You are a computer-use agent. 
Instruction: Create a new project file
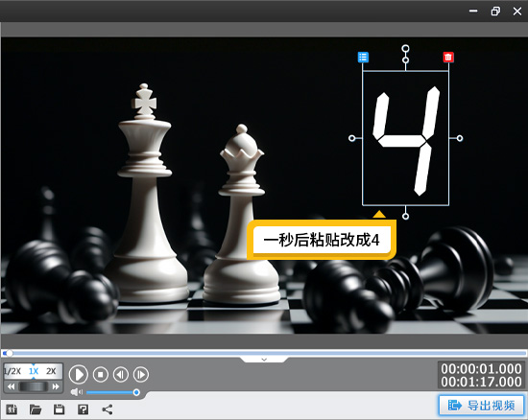pyautogui.click(x=12, y=409)
